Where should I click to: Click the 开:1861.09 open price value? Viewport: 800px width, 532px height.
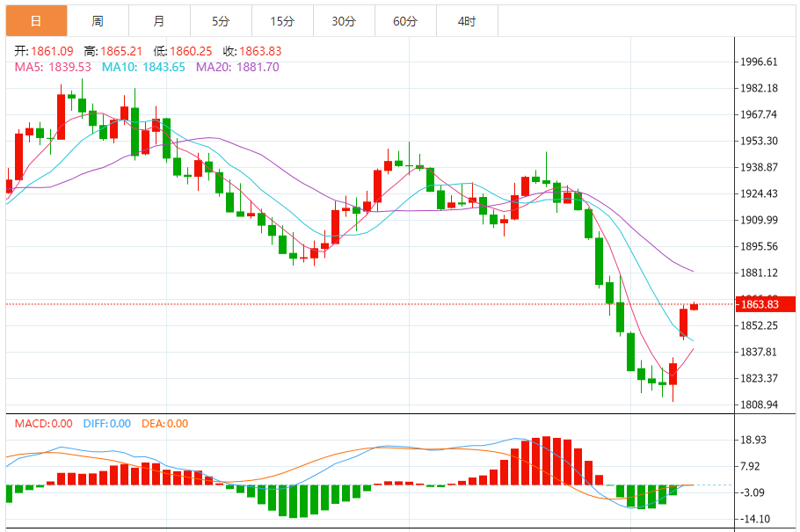[x=44, y=51]
